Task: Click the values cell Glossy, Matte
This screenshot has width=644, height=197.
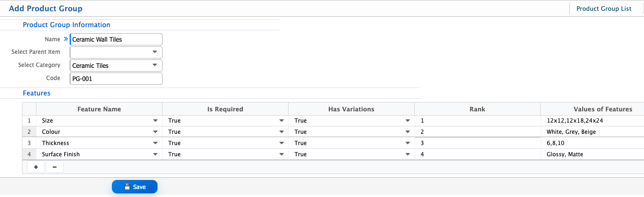Action: tap(592, 154)
